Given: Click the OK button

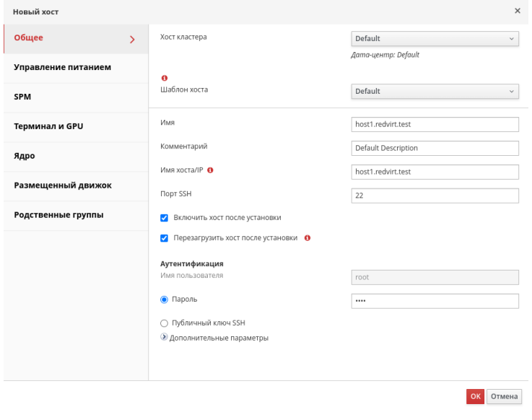Looking at the screenshot, I should click(x=476, y=396).
